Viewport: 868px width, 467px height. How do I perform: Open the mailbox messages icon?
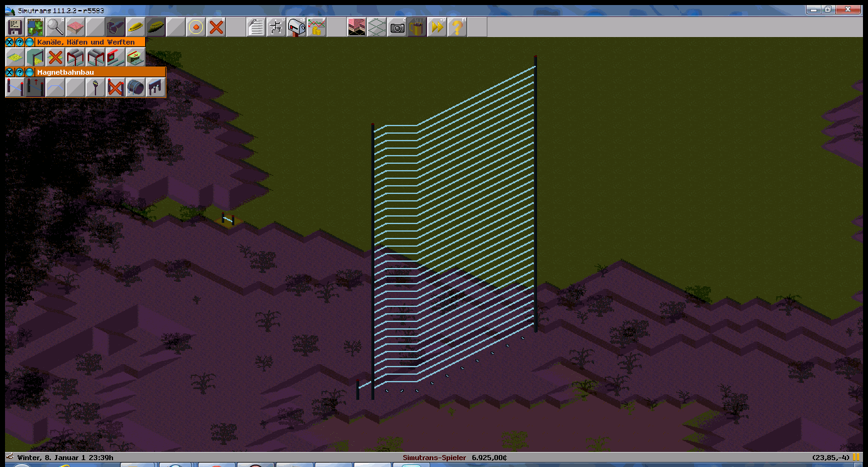[296, 27]
